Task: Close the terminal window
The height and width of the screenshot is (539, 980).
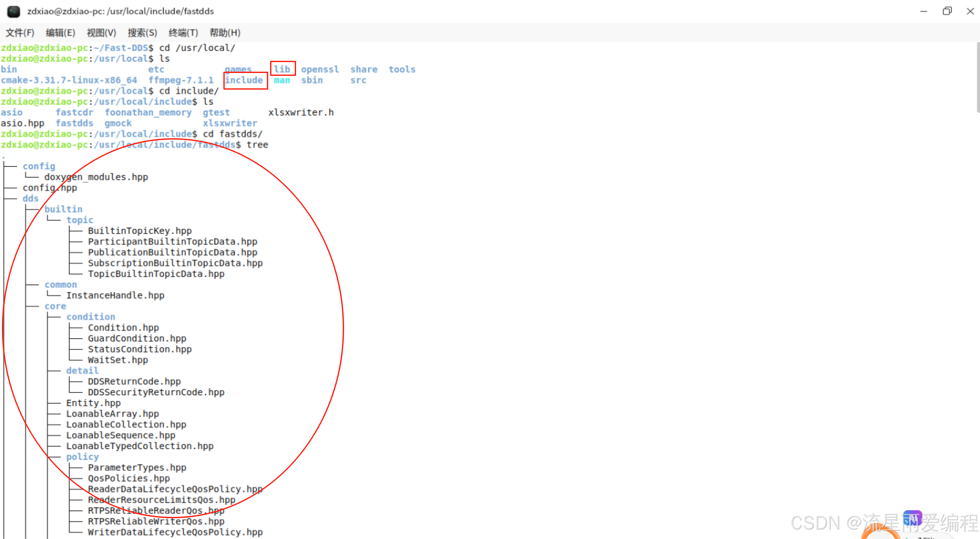Action: [970, 12]
